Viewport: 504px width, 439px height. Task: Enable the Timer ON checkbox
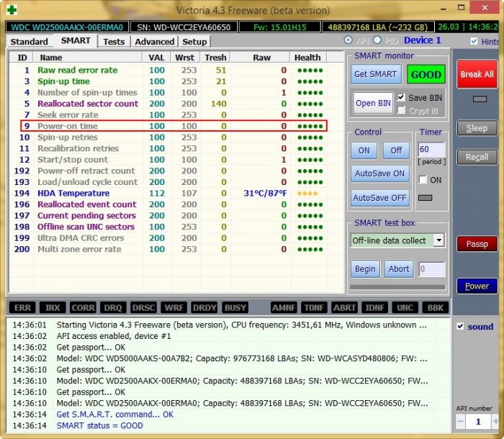(x=423, y=180)
